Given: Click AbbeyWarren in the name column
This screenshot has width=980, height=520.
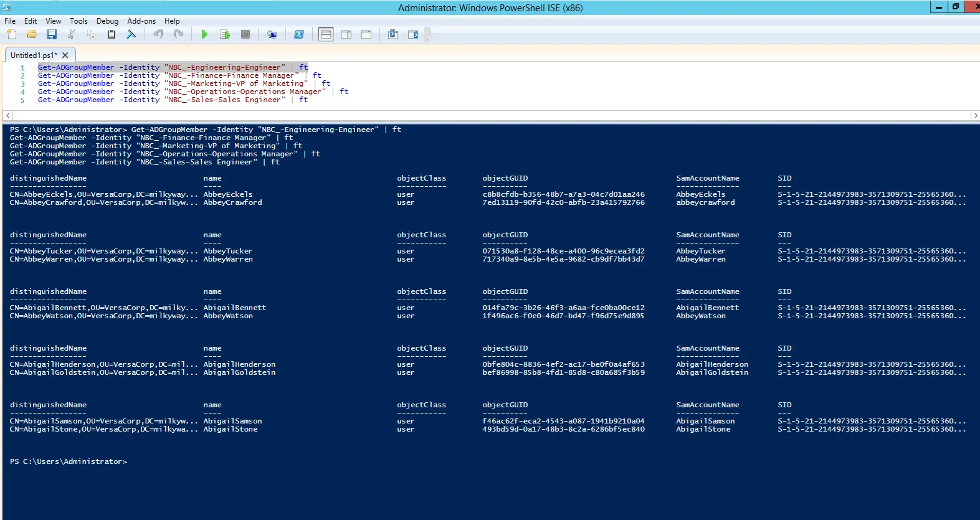Looking at the screenshot, I should point(228,259).
